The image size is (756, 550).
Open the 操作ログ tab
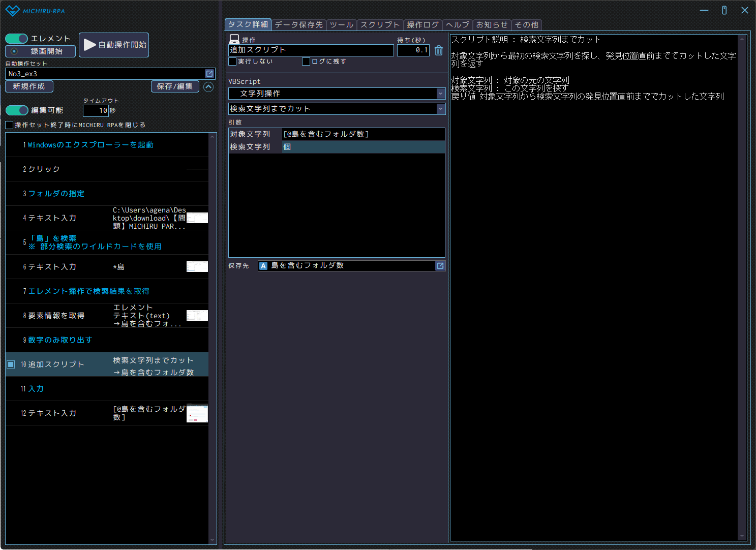tap(422, 25)
